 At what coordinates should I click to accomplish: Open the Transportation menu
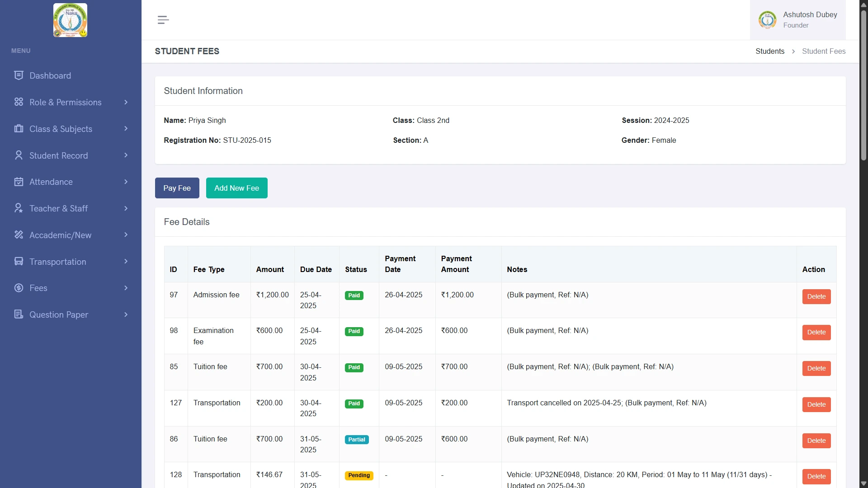[71, 262]
